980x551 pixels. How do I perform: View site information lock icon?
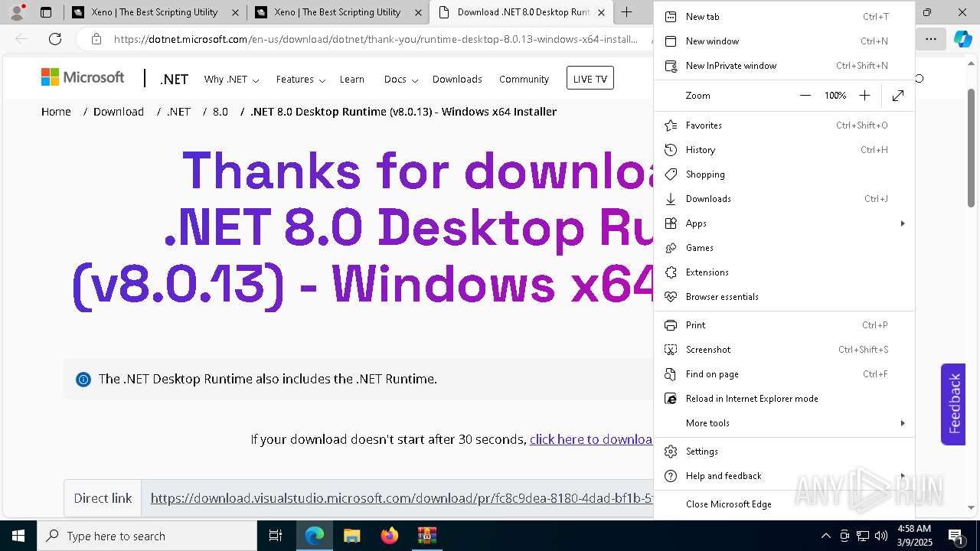click(96, 39)
